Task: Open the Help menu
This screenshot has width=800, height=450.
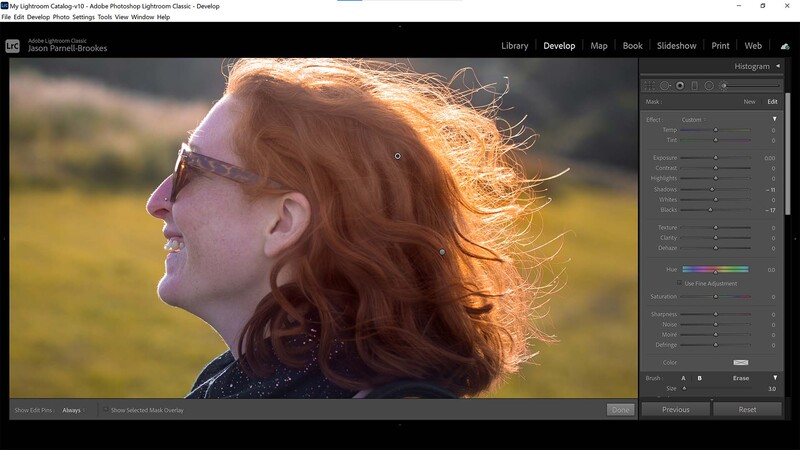Action: pos(163,17)
